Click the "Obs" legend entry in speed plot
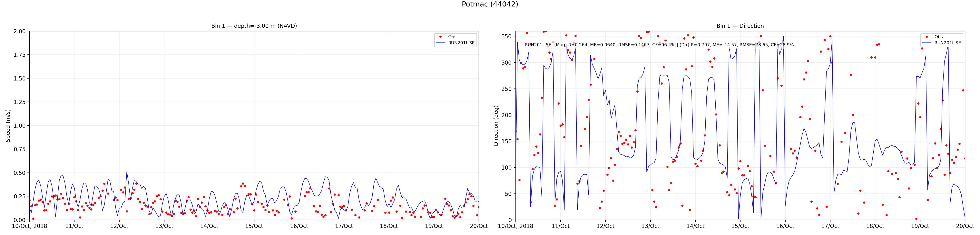 tap(452, 37)
